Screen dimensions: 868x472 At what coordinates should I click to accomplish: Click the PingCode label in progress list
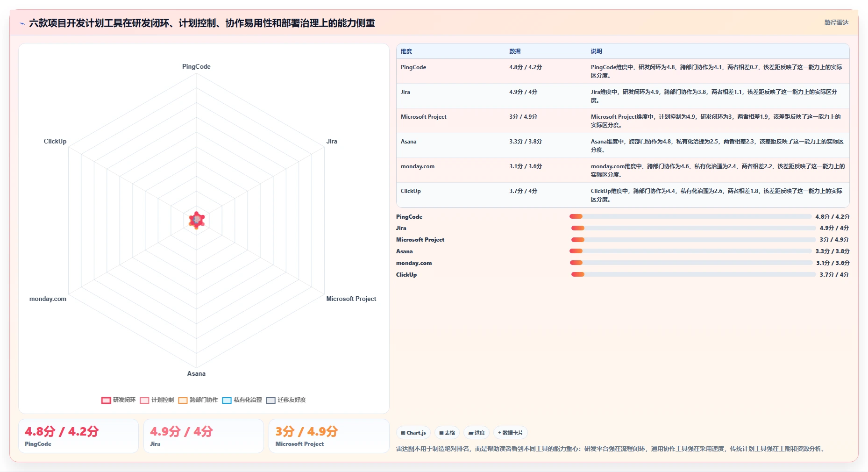pos(409,217)
